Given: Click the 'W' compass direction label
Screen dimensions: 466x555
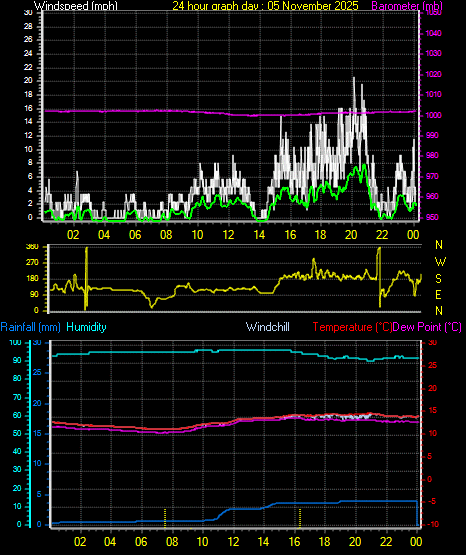Looking at the screenshot, I should [x=440, y=262].
